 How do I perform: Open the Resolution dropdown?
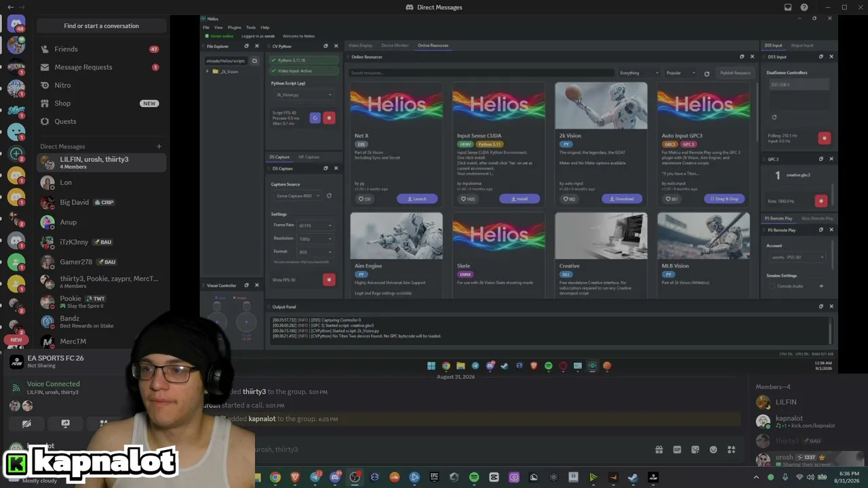(315, 239)
